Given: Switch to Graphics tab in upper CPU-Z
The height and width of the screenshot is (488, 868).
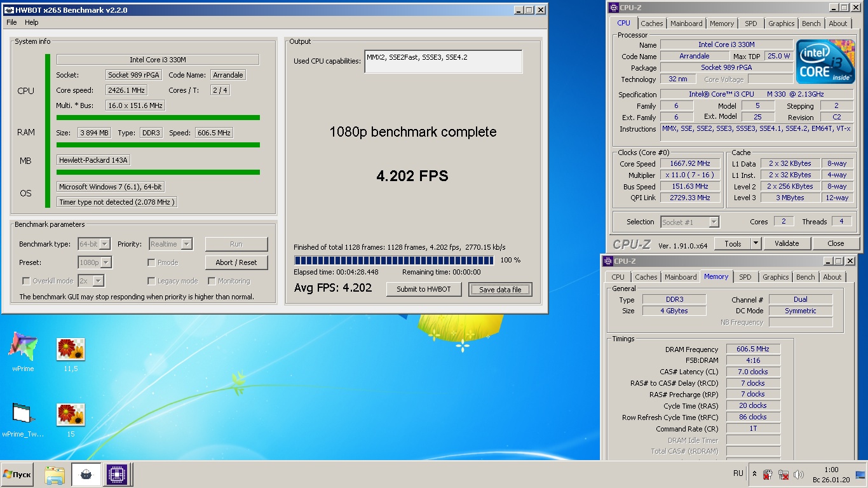Looking at the screenshot, I should 782,24.
